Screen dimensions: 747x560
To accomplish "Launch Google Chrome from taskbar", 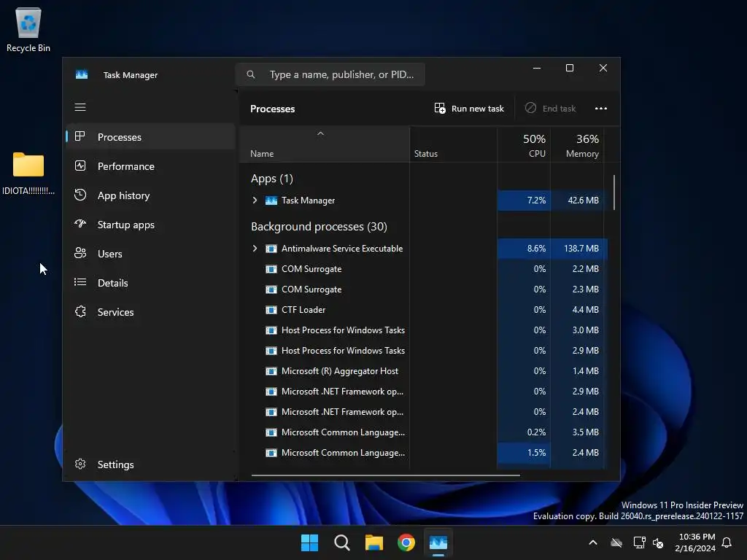I will point(406,542).
